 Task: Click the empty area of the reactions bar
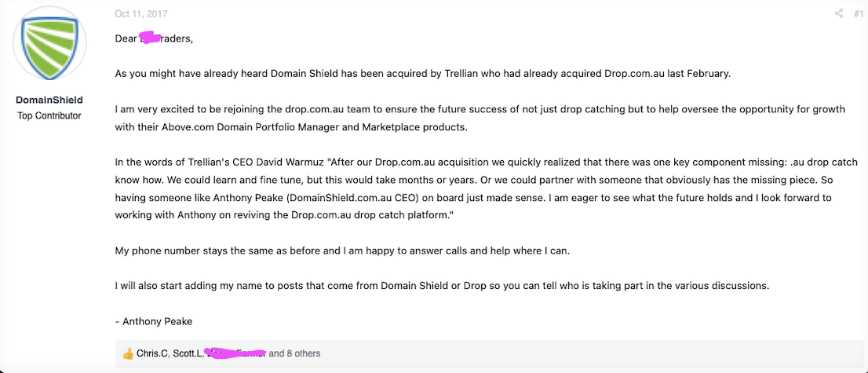(x=589, y=353)
